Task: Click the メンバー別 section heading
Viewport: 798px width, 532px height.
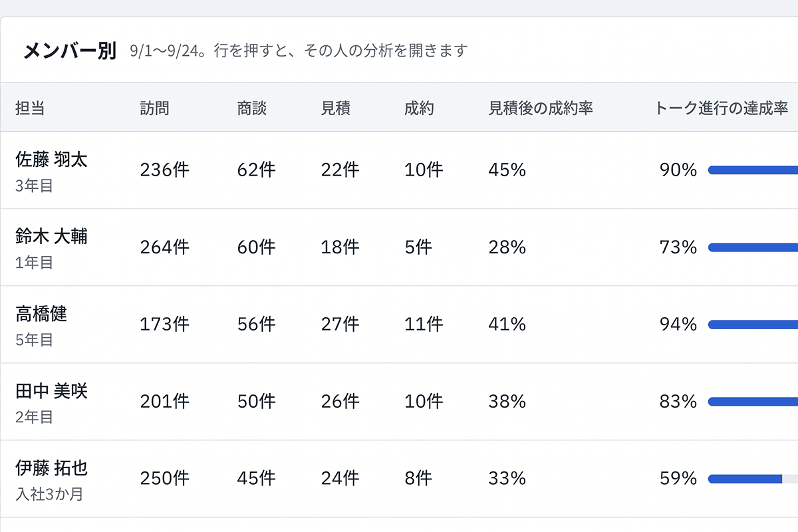Action: point(70,51)
